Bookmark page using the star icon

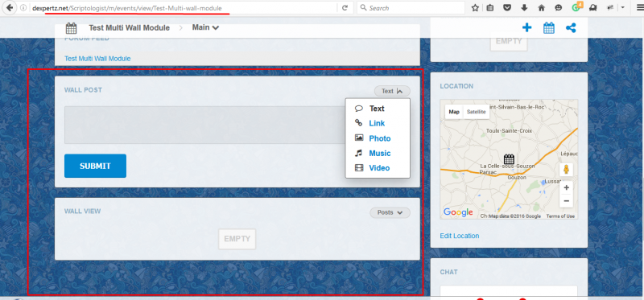point(475,8)
